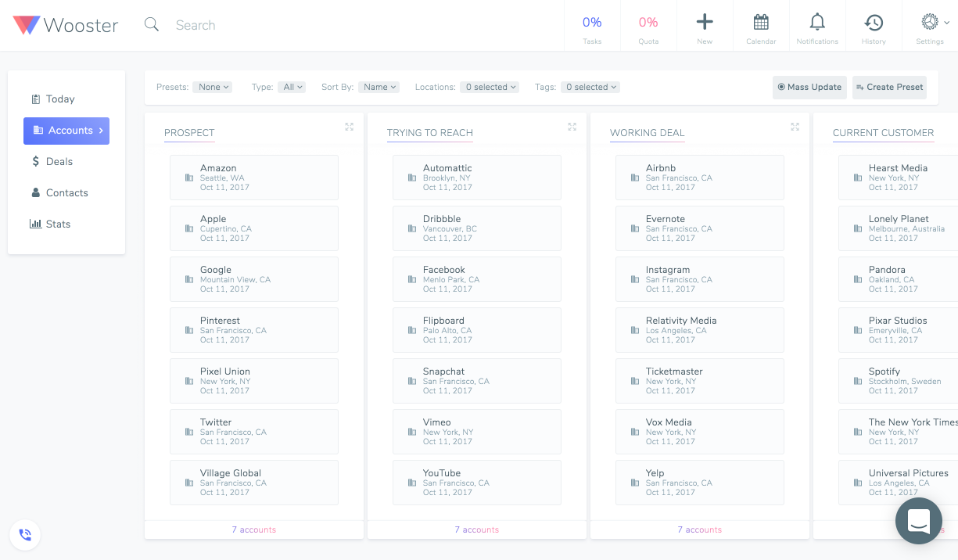Select Accounts in the sidebar
The image size is (958, 560).
pyautogui.click(x=66, y=131)
